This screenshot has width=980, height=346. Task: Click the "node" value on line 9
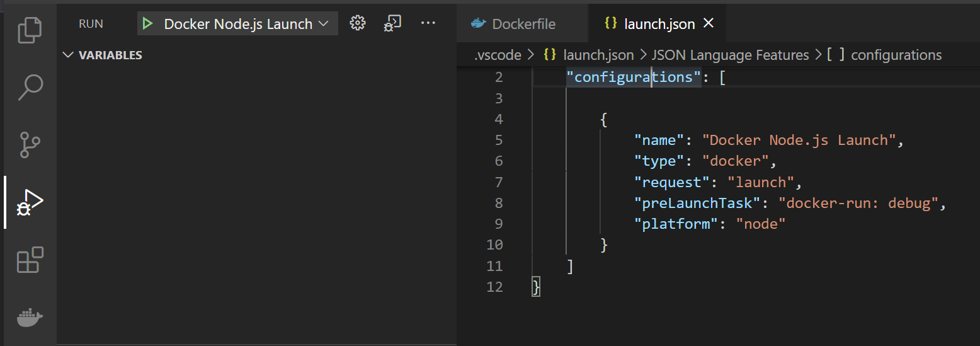(x=761, y=224)
